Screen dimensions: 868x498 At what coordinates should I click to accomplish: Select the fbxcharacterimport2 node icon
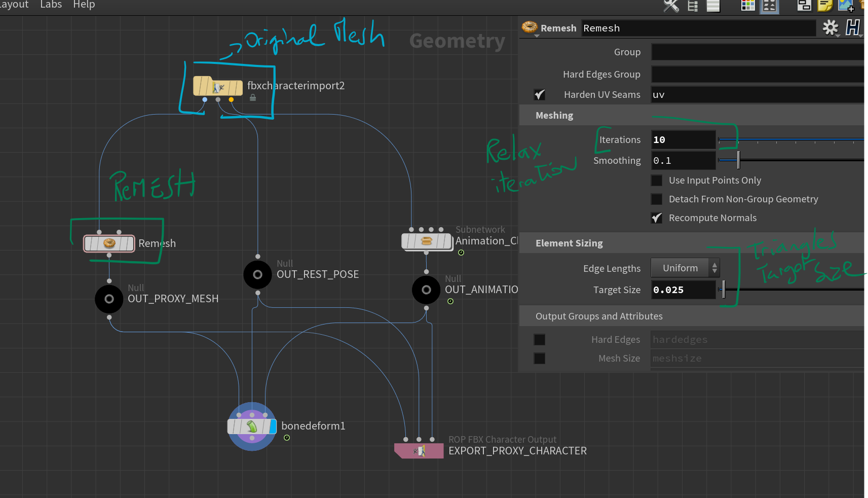(218, 86)
